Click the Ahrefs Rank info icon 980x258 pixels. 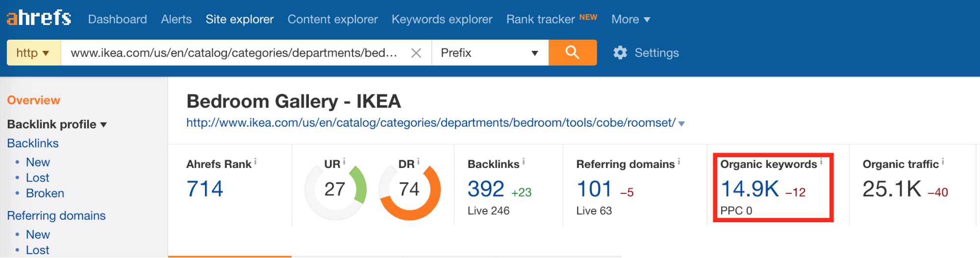pos(255,161)
